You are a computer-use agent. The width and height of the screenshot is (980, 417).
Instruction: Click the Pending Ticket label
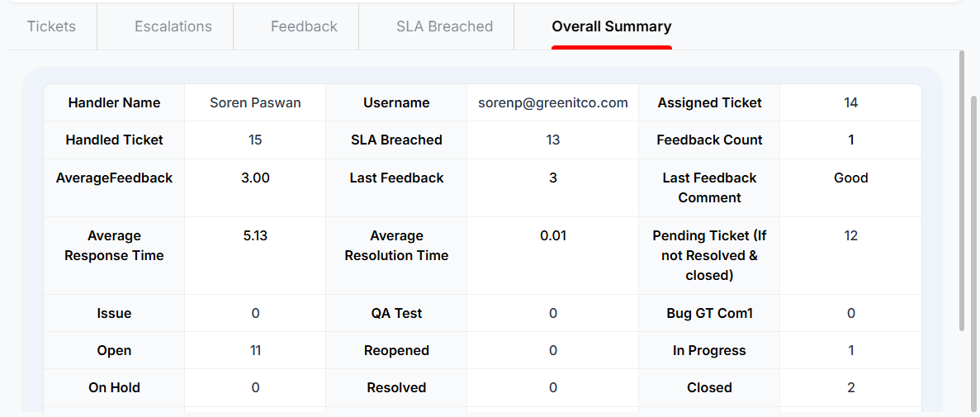709,255
